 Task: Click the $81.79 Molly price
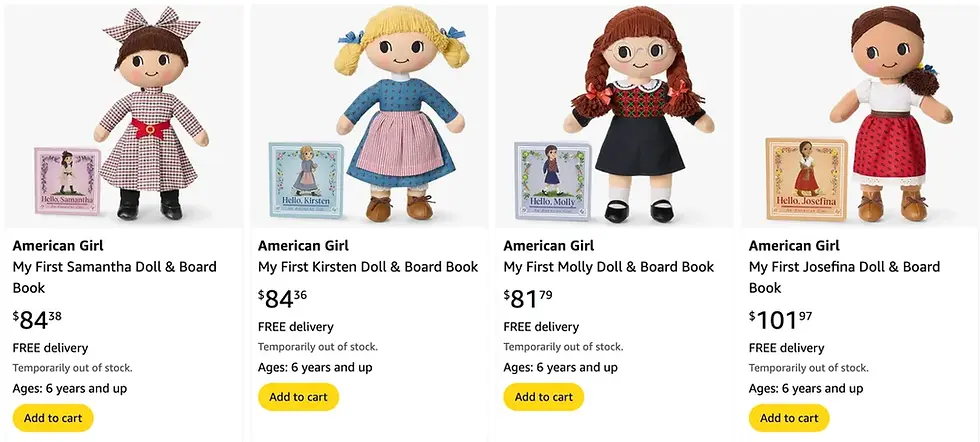[x=526, y=299]
